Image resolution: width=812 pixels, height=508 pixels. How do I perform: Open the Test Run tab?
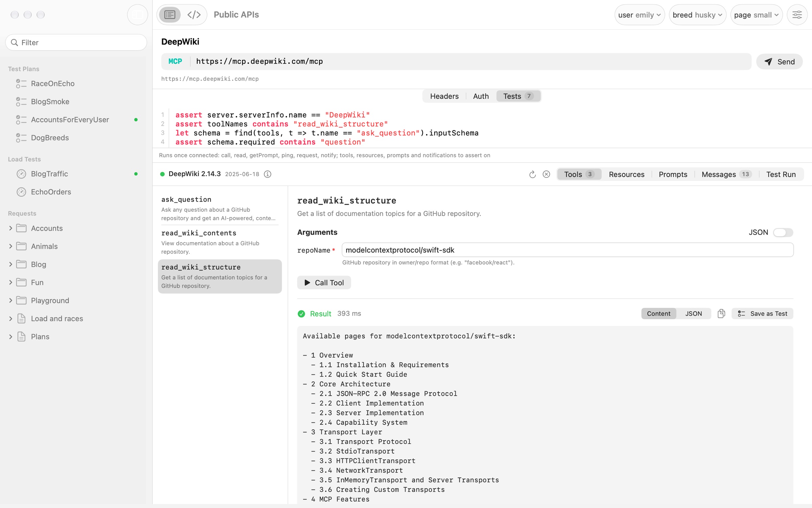click(781, 174)
